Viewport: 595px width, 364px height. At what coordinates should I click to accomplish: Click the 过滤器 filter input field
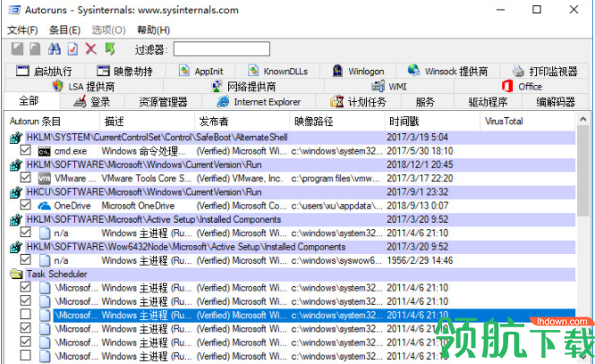click(222, 49)
